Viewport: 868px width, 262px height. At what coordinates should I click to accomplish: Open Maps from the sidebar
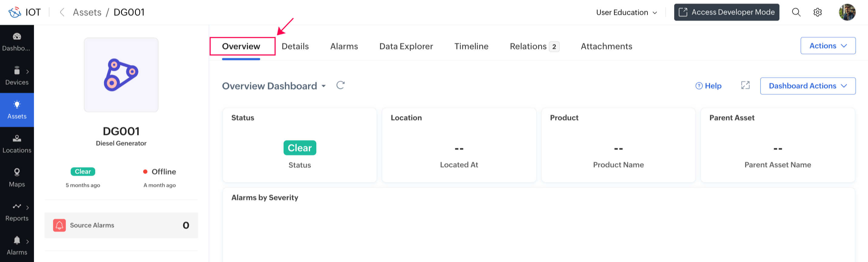pyautogui.click(x=17, y=178)
